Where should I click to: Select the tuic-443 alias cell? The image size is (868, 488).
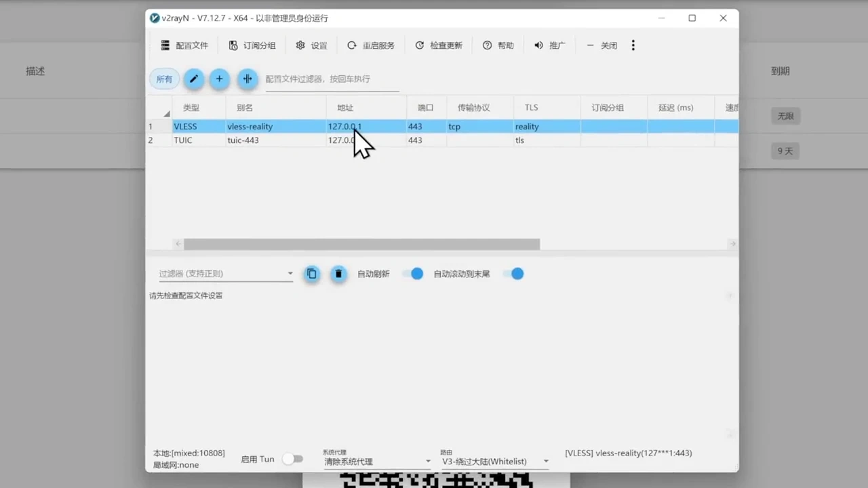coord(276,140)
